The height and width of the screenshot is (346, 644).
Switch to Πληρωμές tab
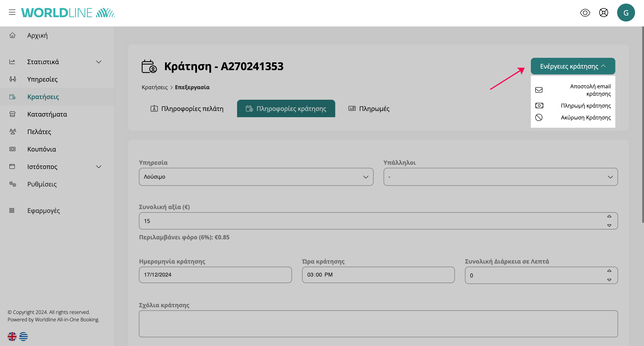point(369,109)
